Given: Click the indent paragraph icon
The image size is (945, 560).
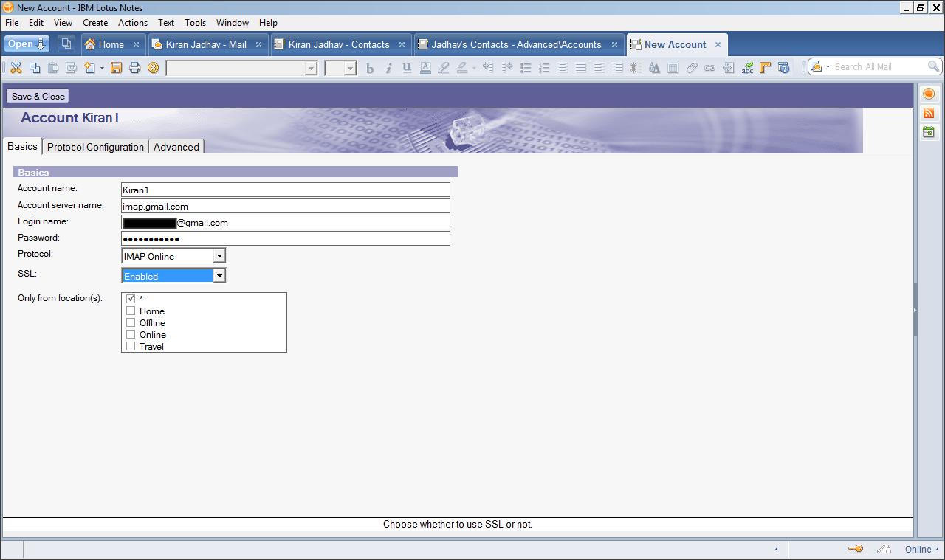Looking at the screenshot, I should click(x=488, y=68).
